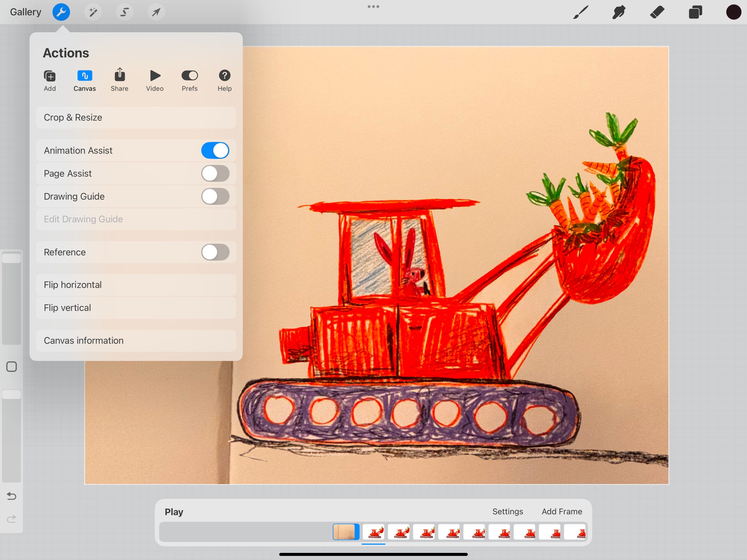Switch to the Video tab
Image resolution: width=747 pixels, height=560 pixels.
point(155,80)
